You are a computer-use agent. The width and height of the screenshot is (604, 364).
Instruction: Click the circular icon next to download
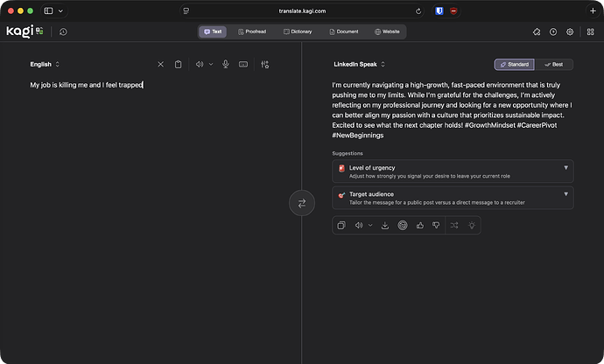tap(403, 226)
